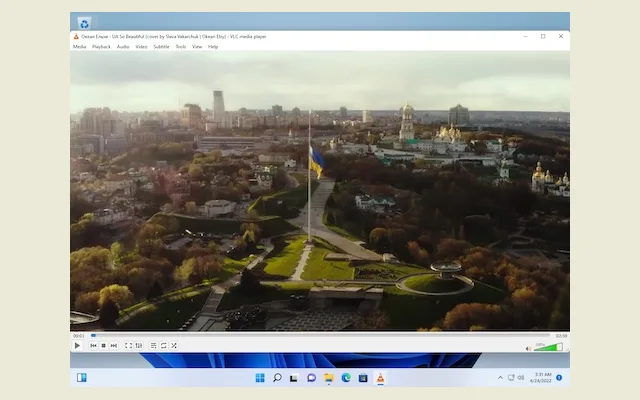Screen dimensions: 640x400
Task: Start playback with the Play button
Action: click(77, 346)
